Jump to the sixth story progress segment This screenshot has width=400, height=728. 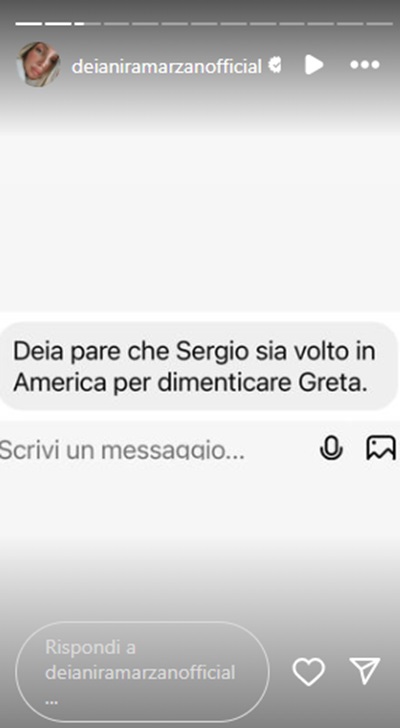[175, 23]
